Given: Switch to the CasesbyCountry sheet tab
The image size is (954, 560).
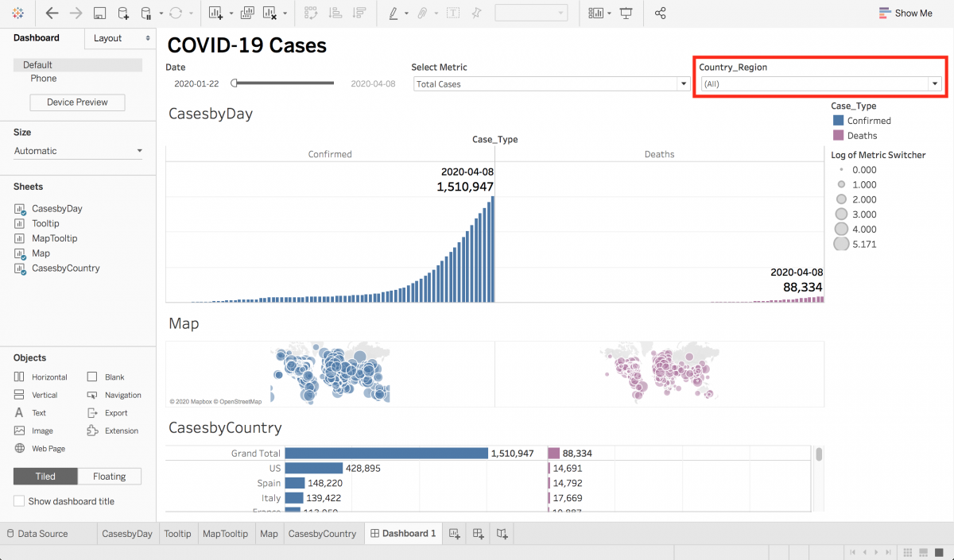Looking at the screenshot, I should point(322,534).
